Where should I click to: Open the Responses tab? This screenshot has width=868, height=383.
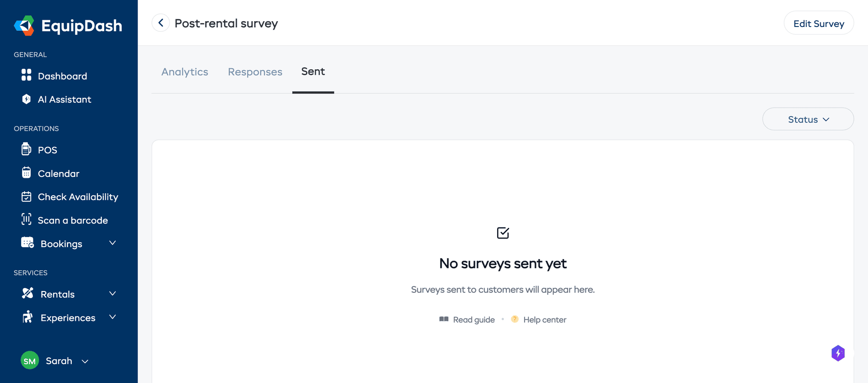tap(255, 71)
